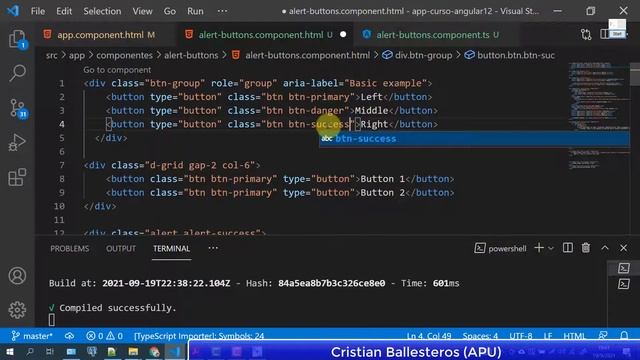The width and height of the screenshot is (640, 360).
Task: Click div.btn-group breadcrumb
Action: [x=423, y=55]
